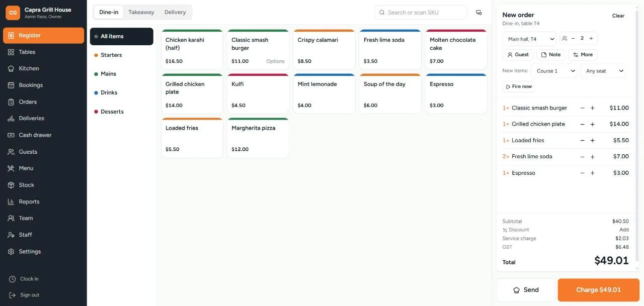
Task: Open Reports in the sidebar
Action: pos(43,201)
